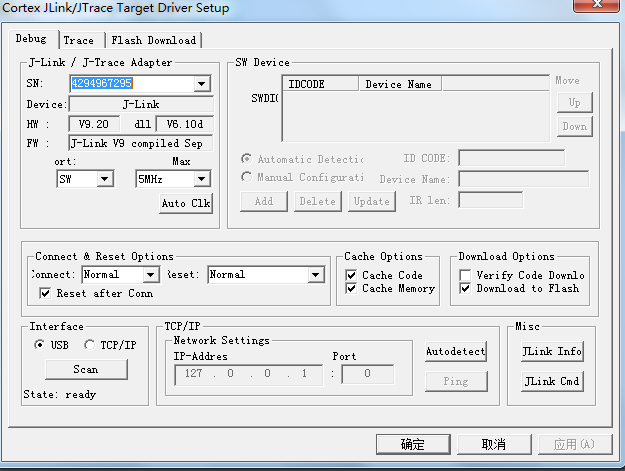Image resolution: width=625 pixels, height=471 pixels.
Task: Toggle Download to Flash checkbox
Action: tap(465, 288)
